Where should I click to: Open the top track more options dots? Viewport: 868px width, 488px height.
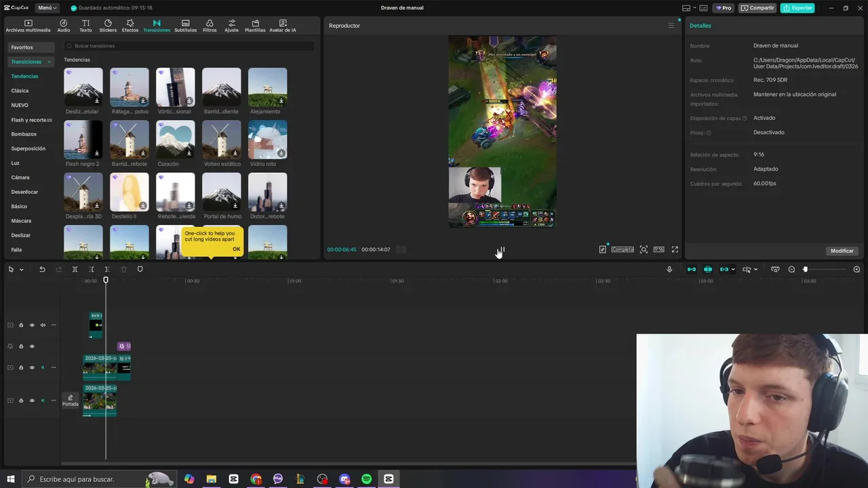[54, 325]
